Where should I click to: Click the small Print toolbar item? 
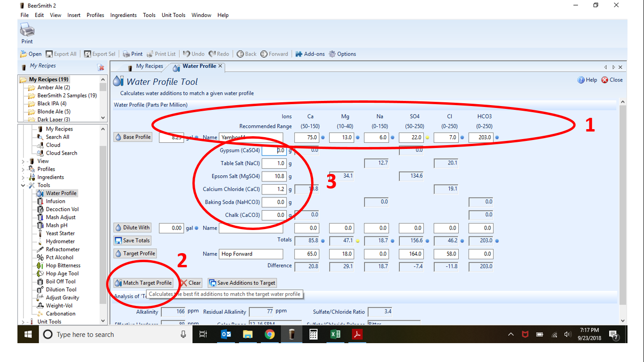[x=132, y=54]
